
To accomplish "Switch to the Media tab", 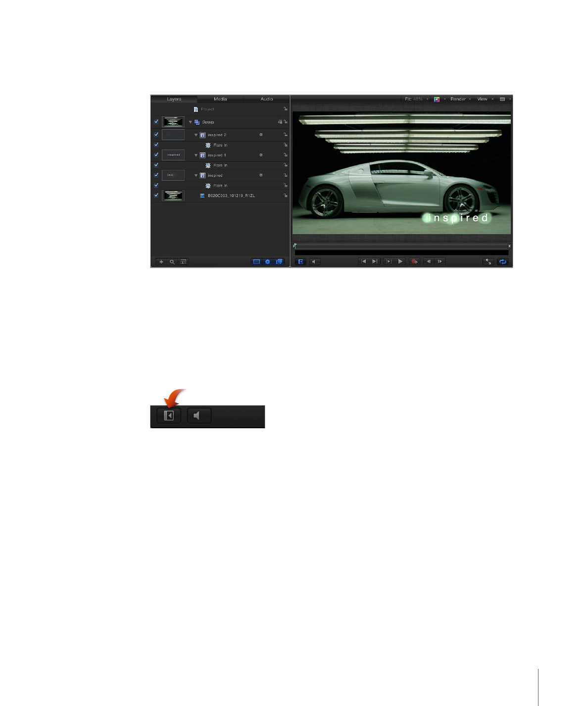I will coord(220,99).
